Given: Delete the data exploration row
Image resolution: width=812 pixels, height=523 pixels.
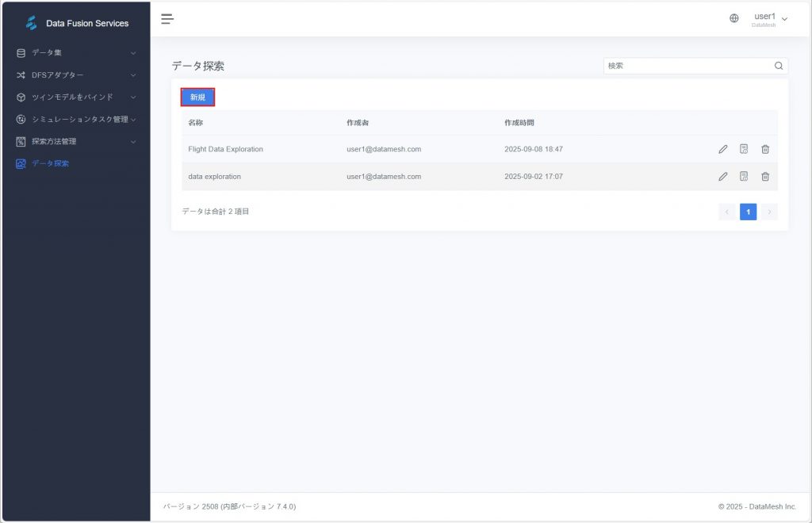Looking at the screenshot, I should coord(765,177).
